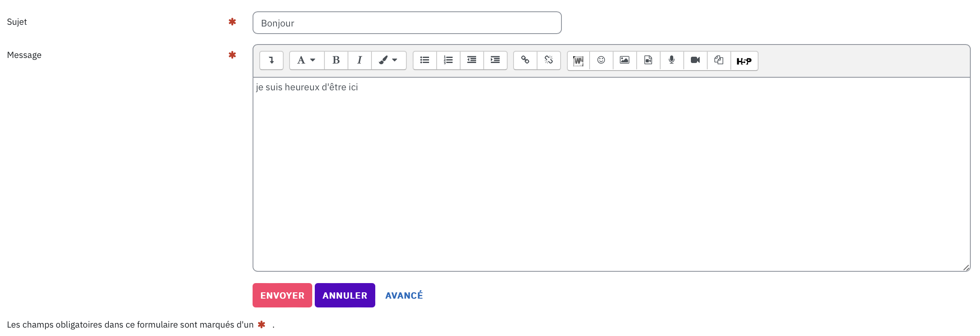Open the Avancé options link

(x=404, y=295)
